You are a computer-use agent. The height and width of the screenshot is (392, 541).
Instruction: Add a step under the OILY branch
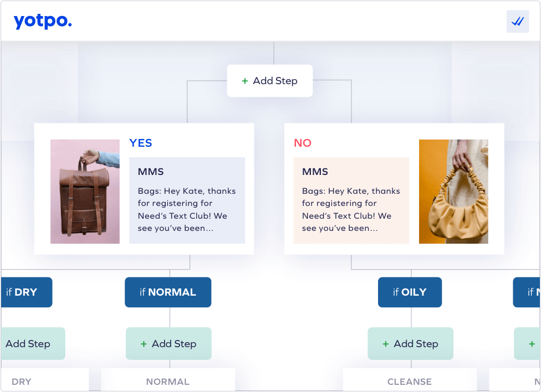[411, 344]
